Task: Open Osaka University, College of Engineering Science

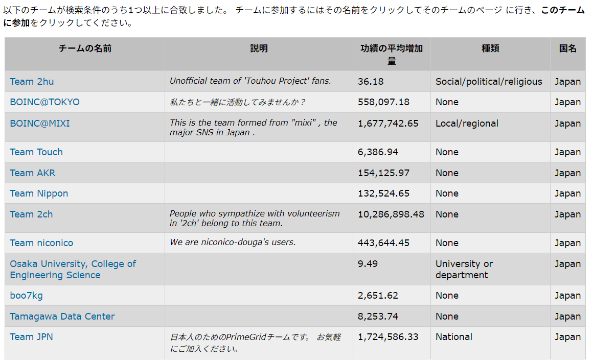Action: click(x=73, y=269)
